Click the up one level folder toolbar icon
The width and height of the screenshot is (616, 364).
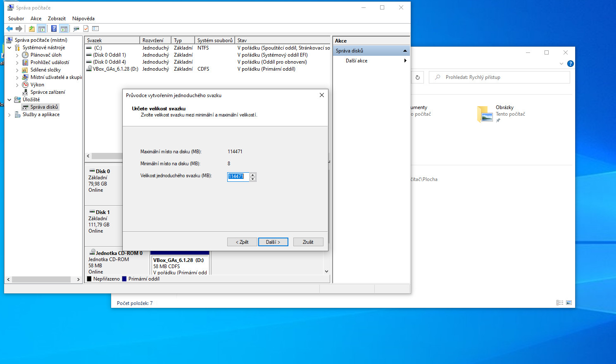(32, 29)
